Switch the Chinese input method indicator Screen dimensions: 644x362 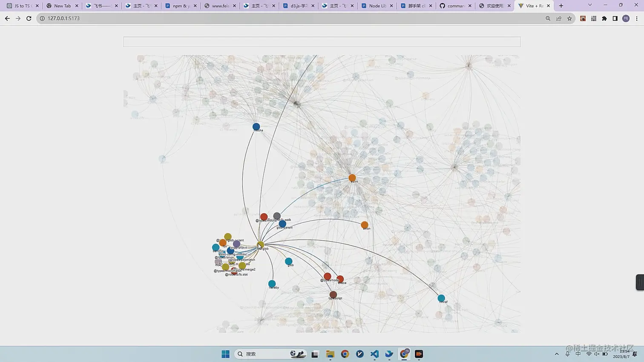click(578, 354)
